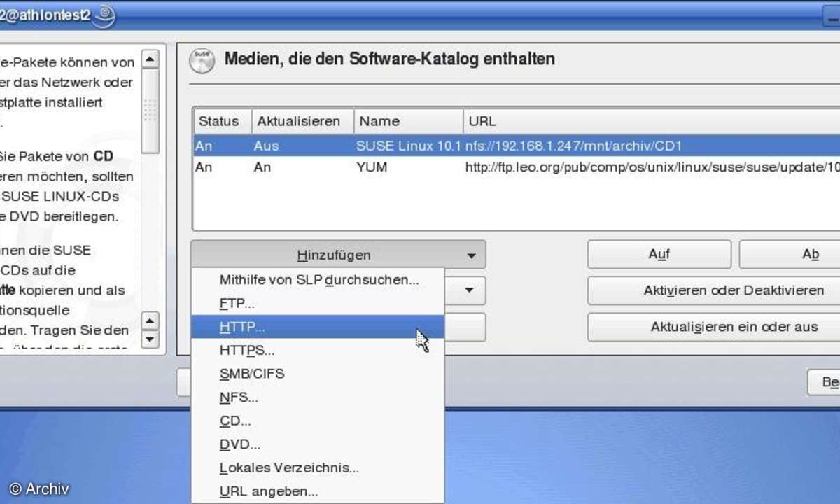Select the highlighted HTTP... menu entry
Image resolution: width=840 pixels, height=504 pixels.
[318, 327]
